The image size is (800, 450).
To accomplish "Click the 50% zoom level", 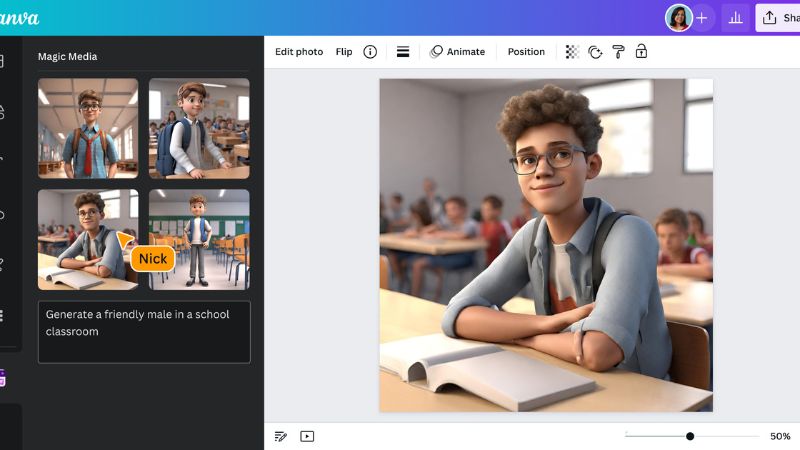I will [x=780, y=436].
